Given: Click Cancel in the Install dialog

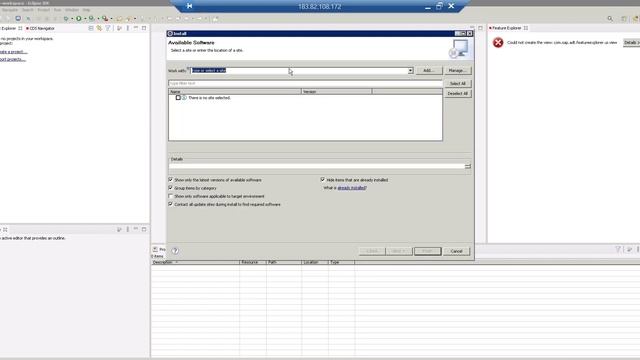Looking at the screenshot, I should (x=456, y=251).
